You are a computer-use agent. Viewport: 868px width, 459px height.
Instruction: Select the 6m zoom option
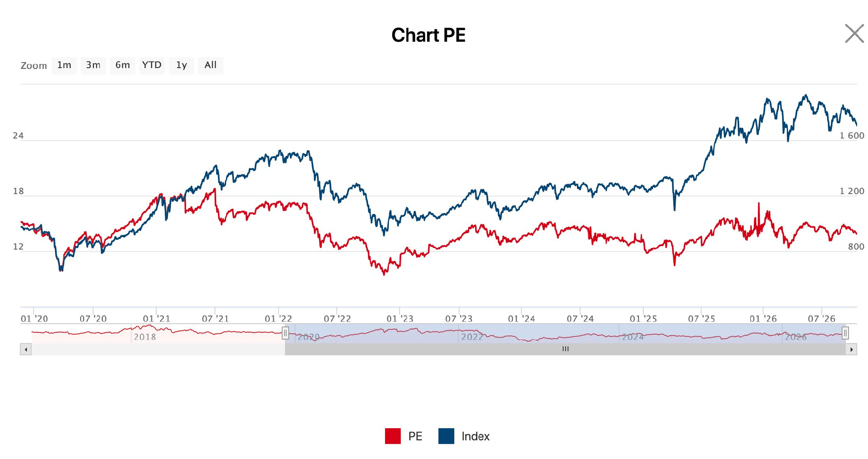point(123,66)
